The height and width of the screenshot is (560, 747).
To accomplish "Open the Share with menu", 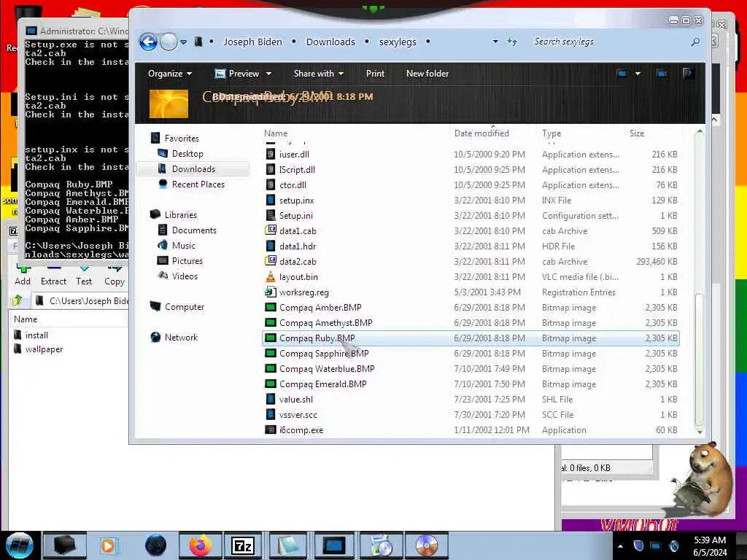I will pos(318,74).
